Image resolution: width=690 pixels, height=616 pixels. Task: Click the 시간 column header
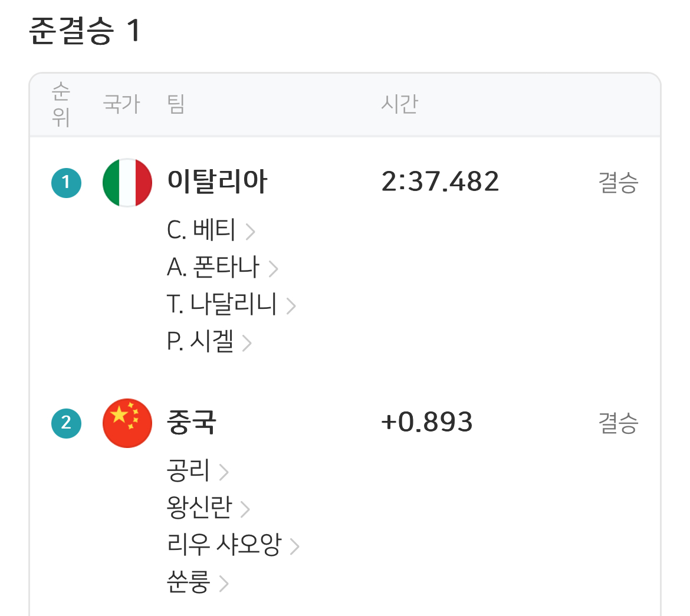tap(399, 104)
